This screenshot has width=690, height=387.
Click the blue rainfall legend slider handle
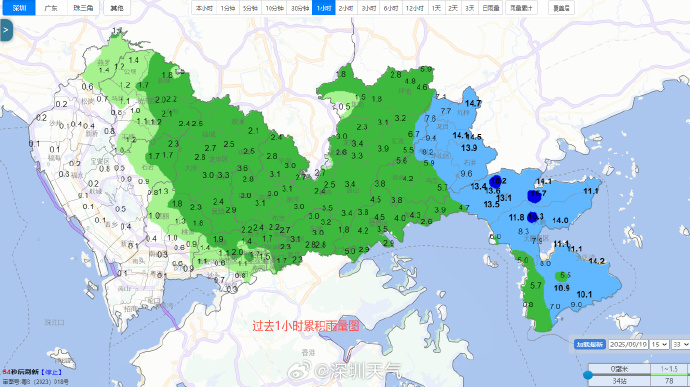click(x=587, y=375)
